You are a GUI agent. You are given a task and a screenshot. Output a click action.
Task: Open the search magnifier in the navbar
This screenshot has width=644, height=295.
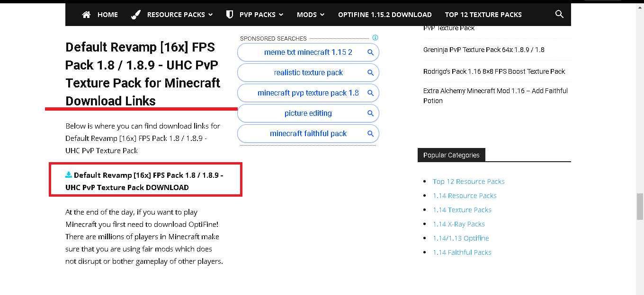(559, 14)
